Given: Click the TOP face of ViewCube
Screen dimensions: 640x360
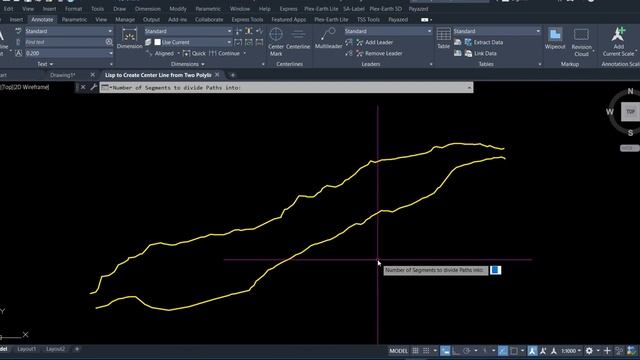Looking at the screenshot, I should (x=630, y=111).
